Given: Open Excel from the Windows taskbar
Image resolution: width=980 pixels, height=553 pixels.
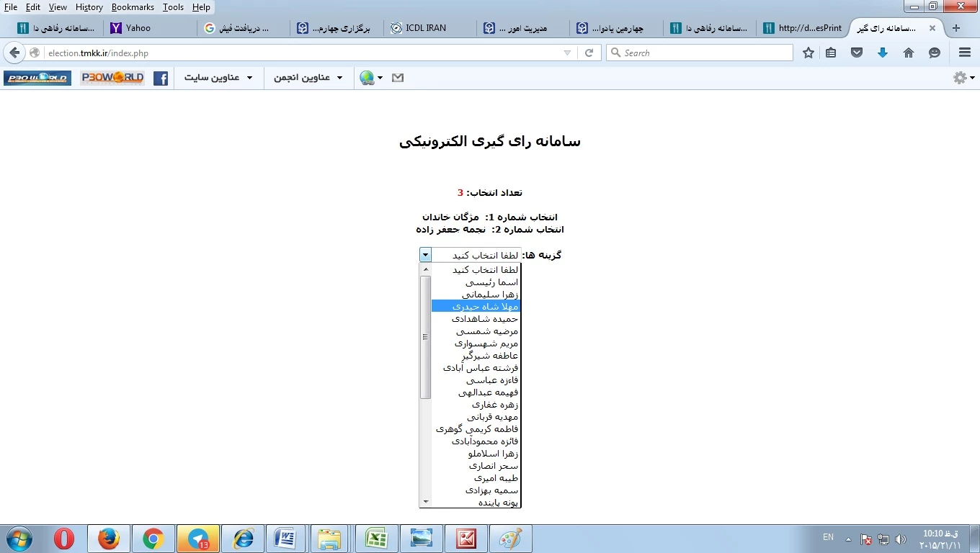Looking at the screenshot, I should [375, 539].
